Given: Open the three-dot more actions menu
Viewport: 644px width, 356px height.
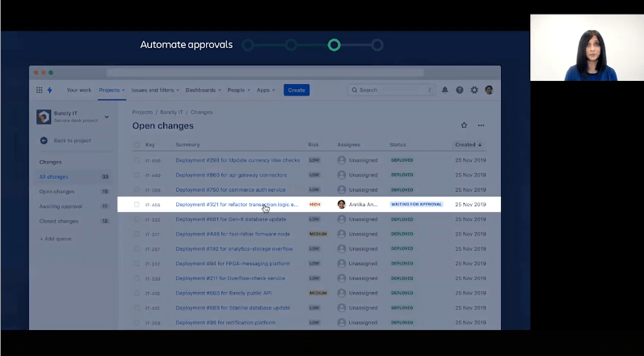Looking at the screenshot, I should [x=481, y=125].
